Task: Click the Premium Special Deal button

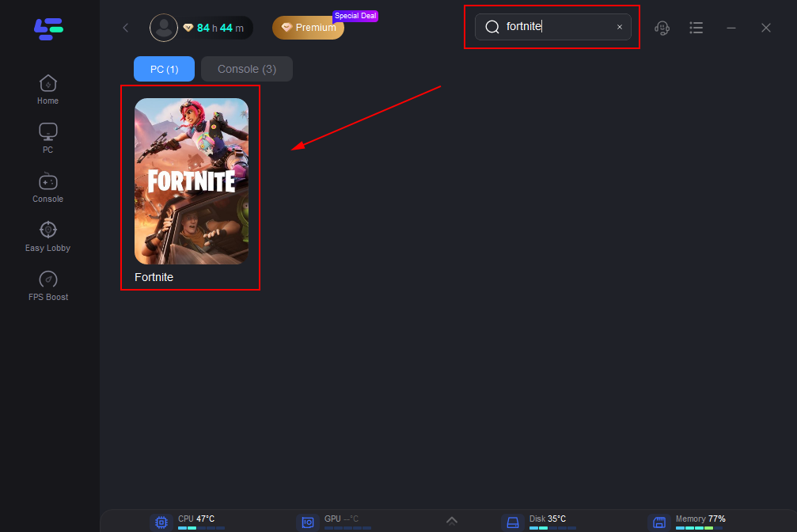Action: (x=309, y=28)
